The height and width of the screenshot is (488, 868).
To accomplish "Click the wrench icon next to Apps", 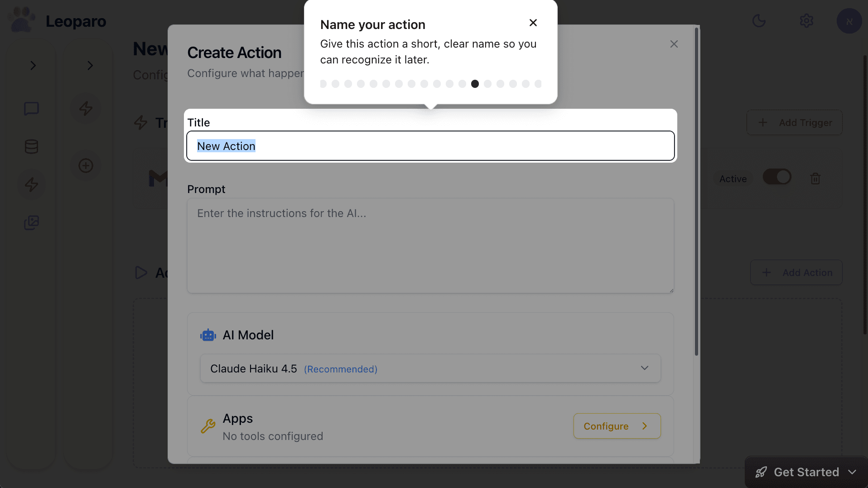I will click(x=208, y=426).
